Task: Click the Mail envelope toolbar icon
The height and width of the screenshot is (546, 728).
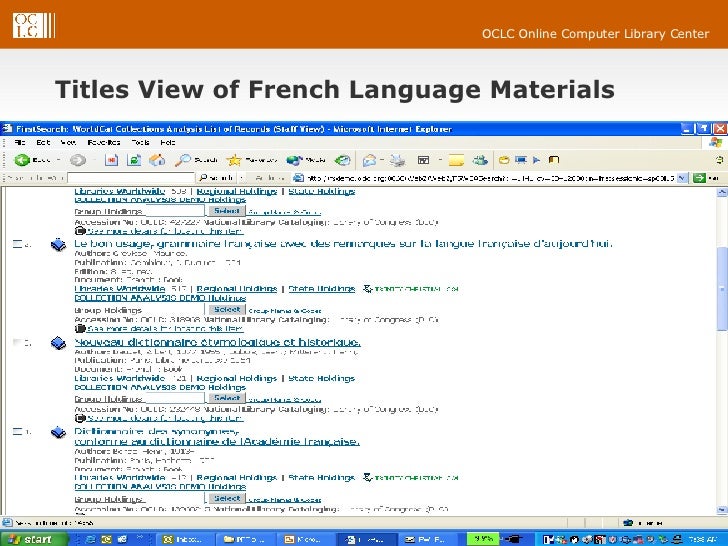Action: [x=369, y=161]
